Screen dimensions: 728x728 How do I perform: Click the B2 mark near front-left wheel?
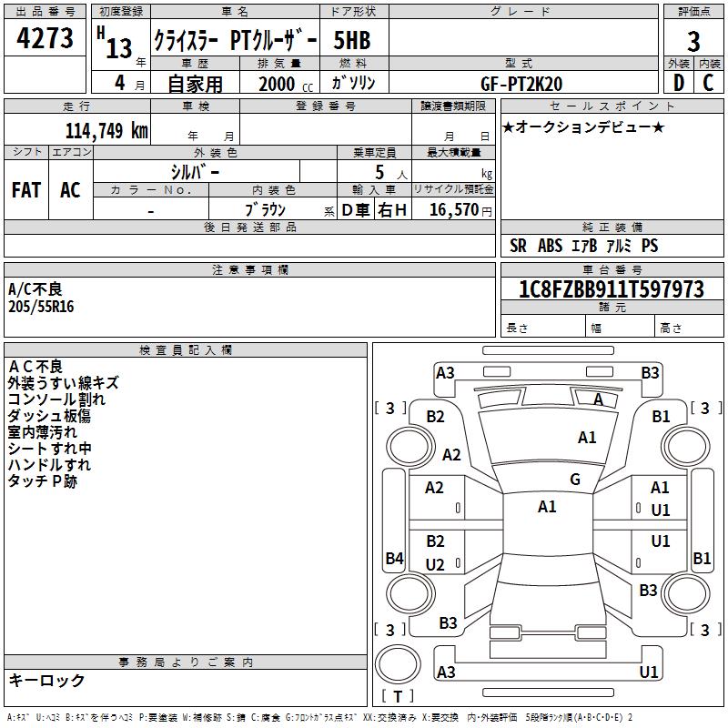point(436,417)
